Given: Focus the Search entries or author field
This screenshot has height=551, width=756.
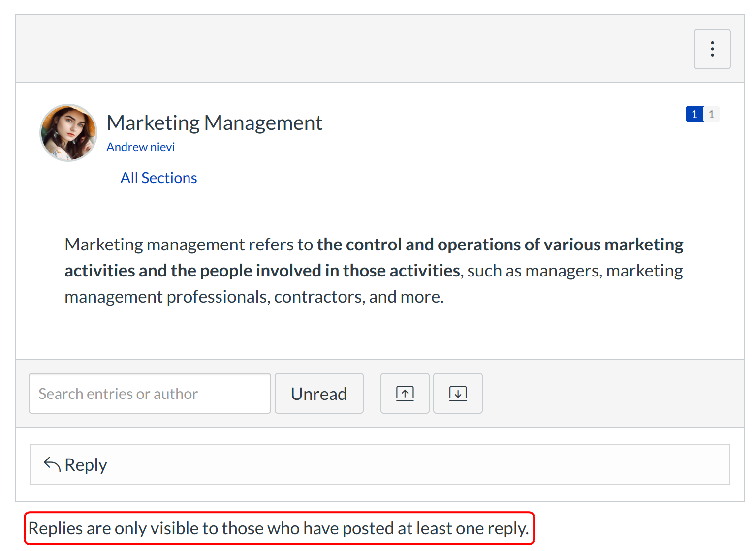Looking at the screenshot, I should [150, 394].
